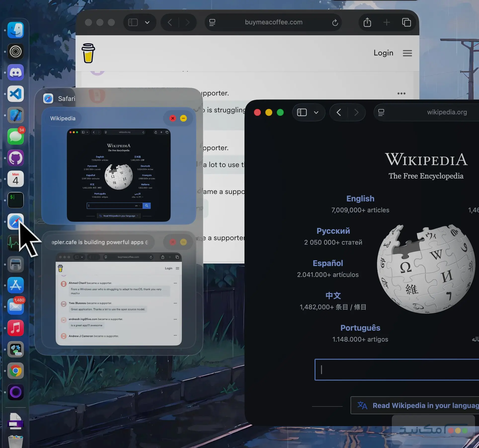The width and height of the screenshot is (479, 448).
Task: Open the Messages app with 34 badge
Action: [x=15, y=137]
